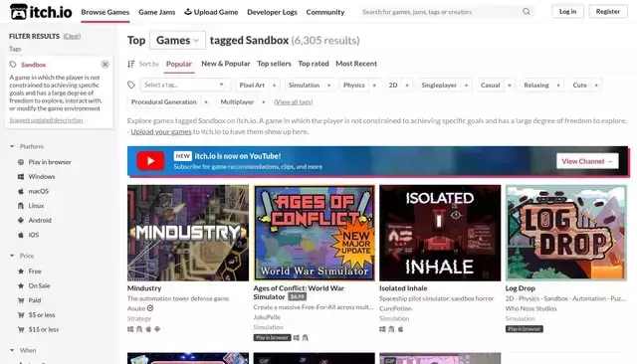Viewport: 637px width, 364px height.
Task: Add the Pixel Art tag with its plus
Action: (x=275, y=86)
